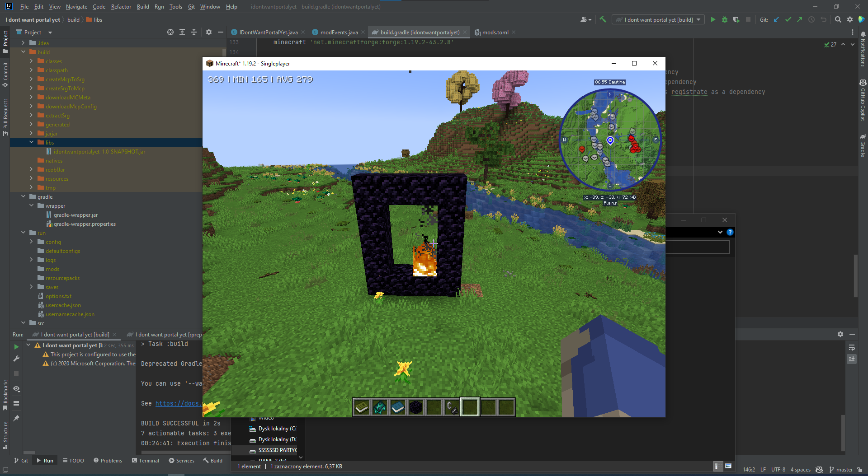
Task: Select the first Minecraft hotbar slot with book
Action: tap(362, 407)
